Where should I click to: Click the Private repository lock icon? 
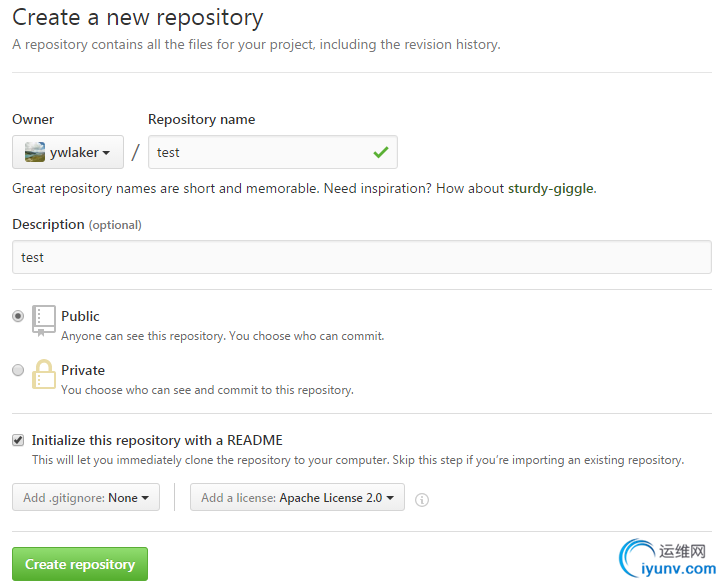(x=44, y=374)
